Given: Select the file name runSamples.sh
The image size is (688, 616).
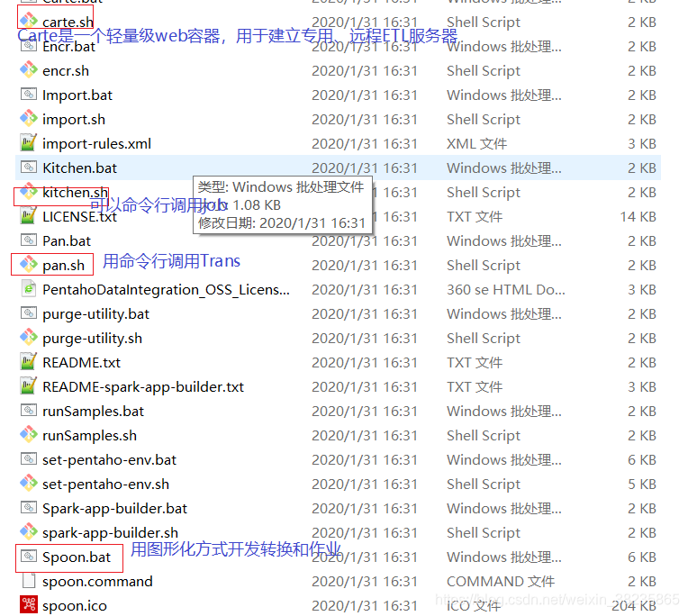Looking at the screenshot, I should pyautogui.click(x=89, y=436).
